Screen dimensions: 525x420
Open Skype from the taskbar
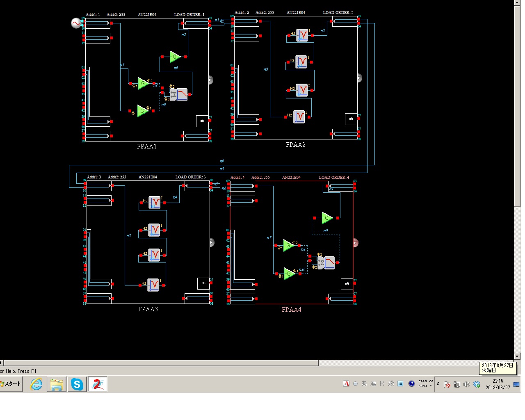tap(77, 384)
